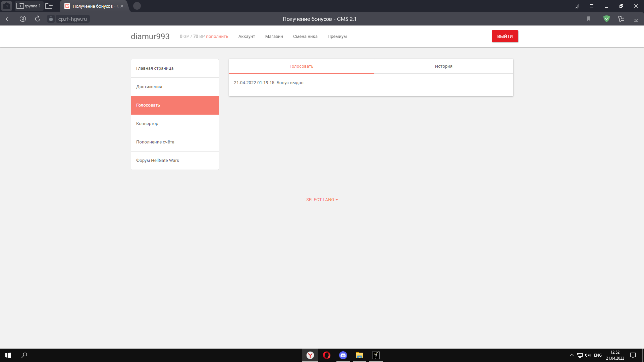Open the green Protect shield icon
Viewport: 644px width, 362px height.
click(x=606, y=19)
